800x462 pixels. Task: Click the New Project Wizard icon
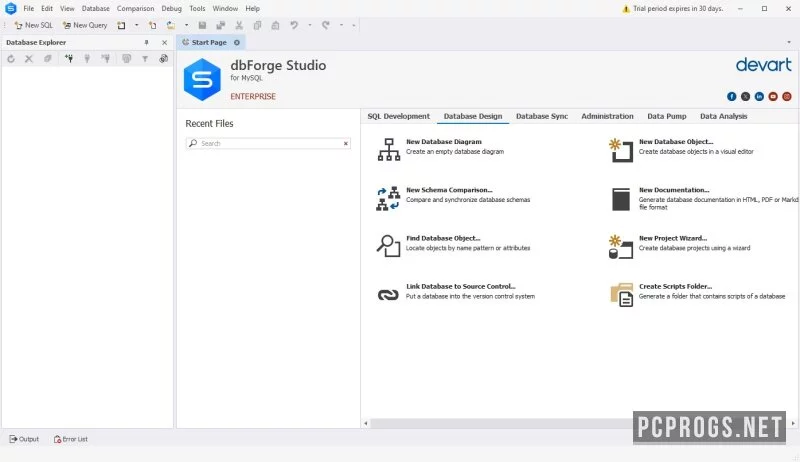[621, 246]
